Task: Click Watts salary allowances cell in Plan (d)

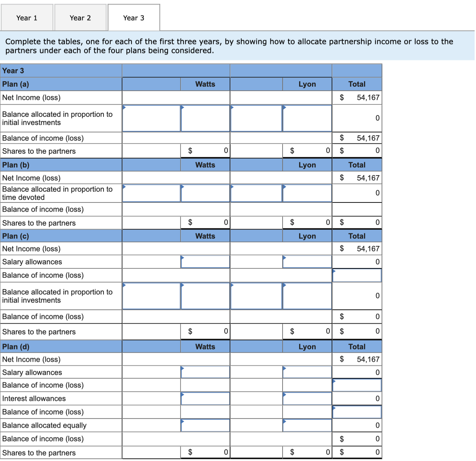Action: (x=205, y=372)
